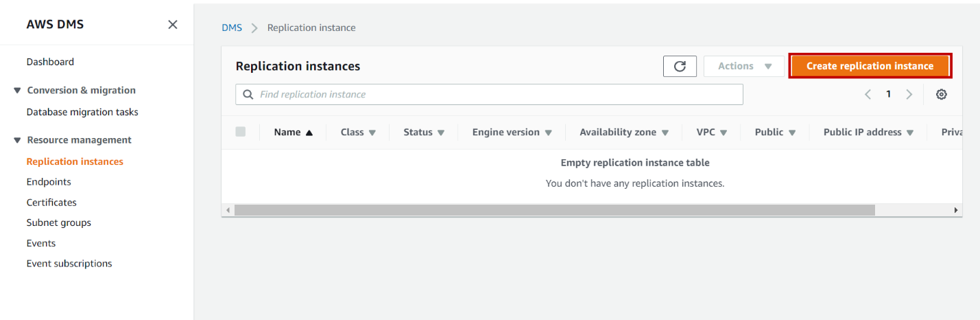Collapse Resource management section
Image resolution: width=980 pixels, height=320 pixels.
[17, 140]
